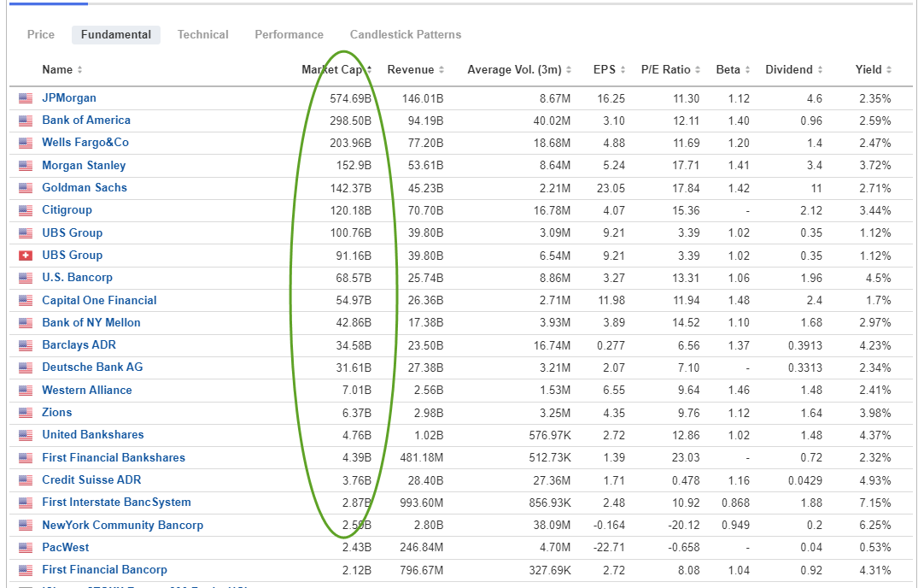Click the US flag beside Goldman Sachs
This screenshot has height=588, width=924.
pyautogui.click(x=26, y=188)
